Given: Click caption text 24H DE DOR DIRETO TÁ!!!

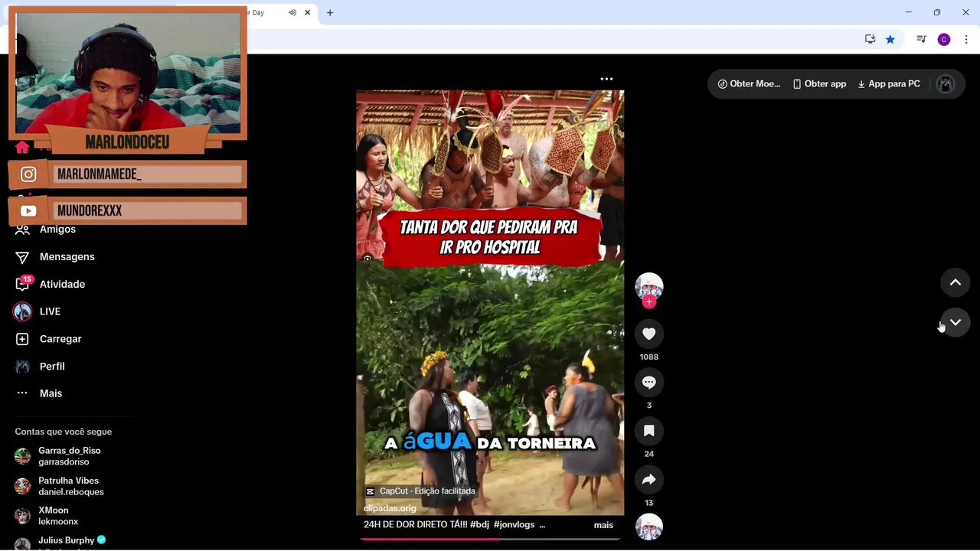Looking at the screenshot, I should (x=415, y=525).
